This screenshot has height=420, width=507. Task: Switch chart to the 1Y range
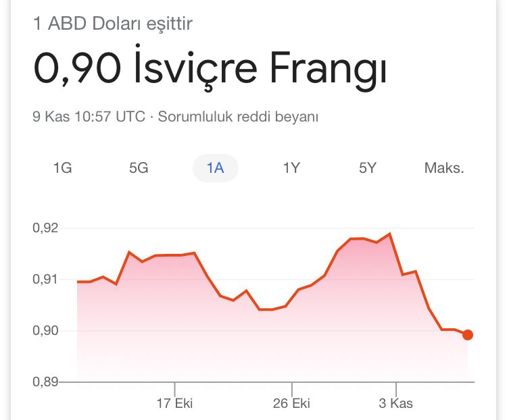click(291, 168)
